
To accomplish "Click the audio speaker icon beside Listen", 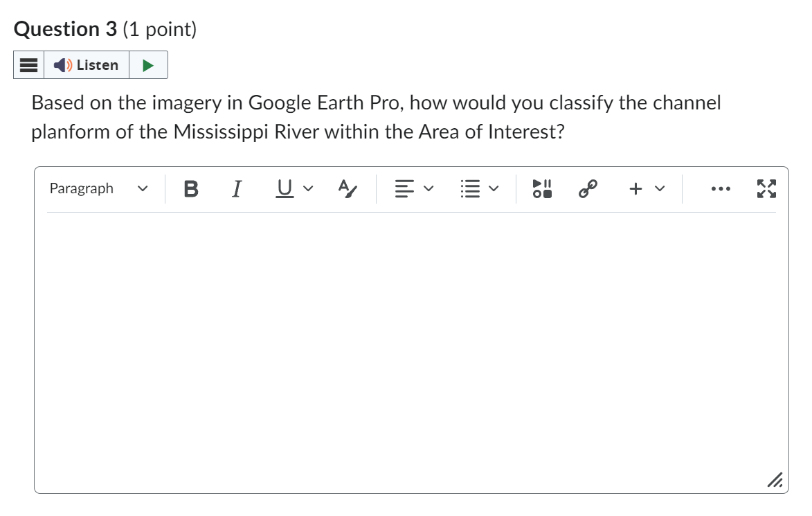I will tap(62, 64).
